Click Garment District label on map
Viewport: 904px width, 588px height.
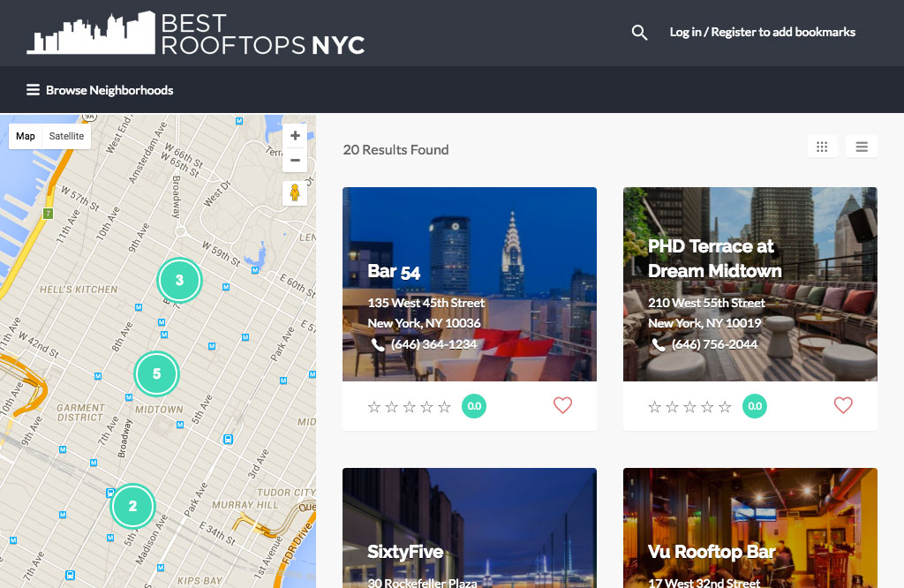pos(80,412)
